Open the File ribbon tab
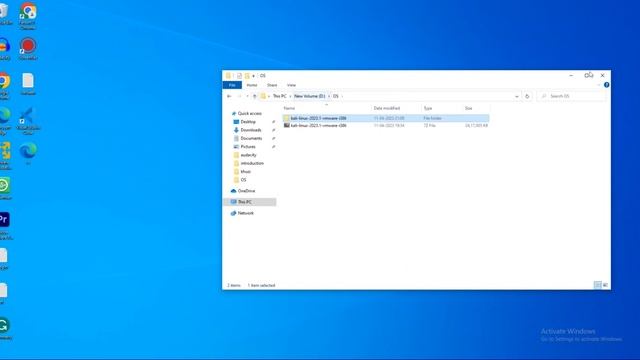The height and width of the screenshot is (360, 640). 232,85
